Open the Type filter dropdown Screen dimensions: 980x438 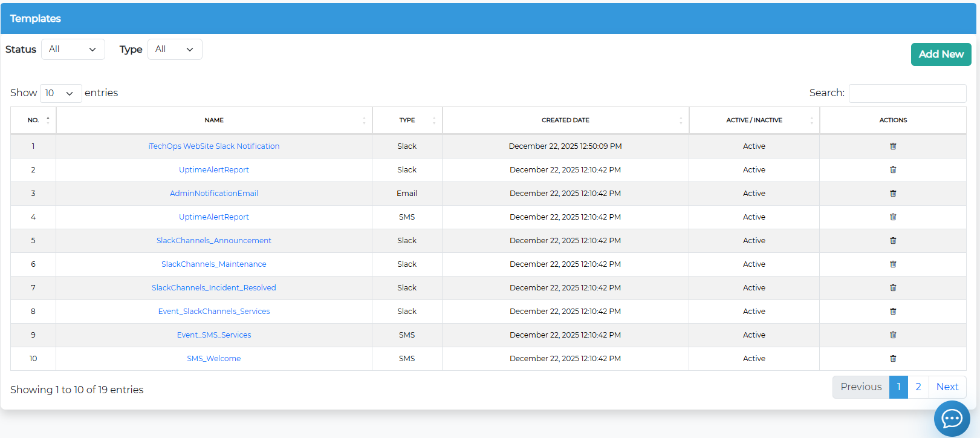[x=175, y=50]
